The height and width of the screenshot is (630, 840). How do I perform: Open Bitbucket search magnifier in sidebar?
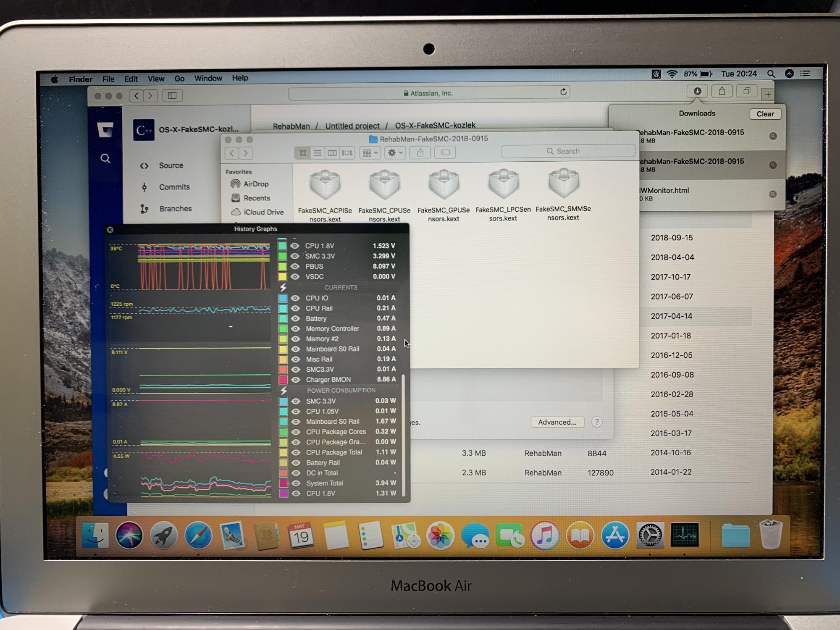[x=105, y=158]
